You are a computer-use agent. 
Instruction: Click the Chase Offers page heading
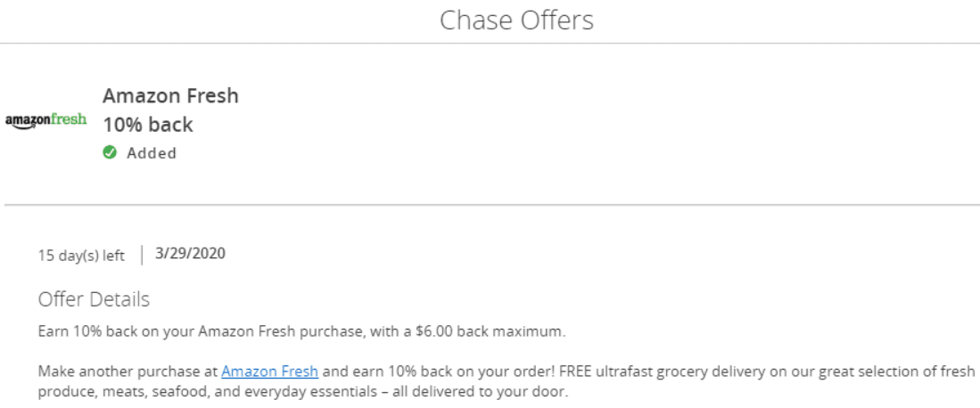516,20
